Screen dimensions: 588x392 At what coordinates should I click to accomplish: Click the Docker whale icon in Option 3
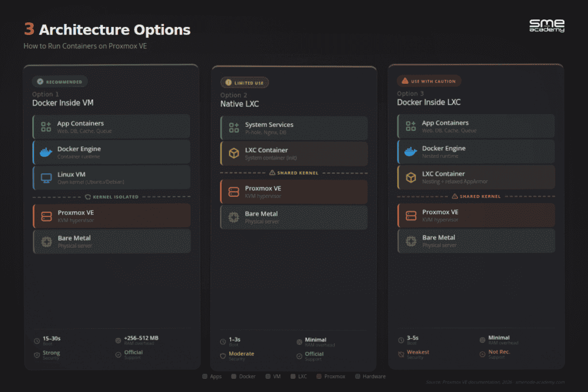click(411, 152)
